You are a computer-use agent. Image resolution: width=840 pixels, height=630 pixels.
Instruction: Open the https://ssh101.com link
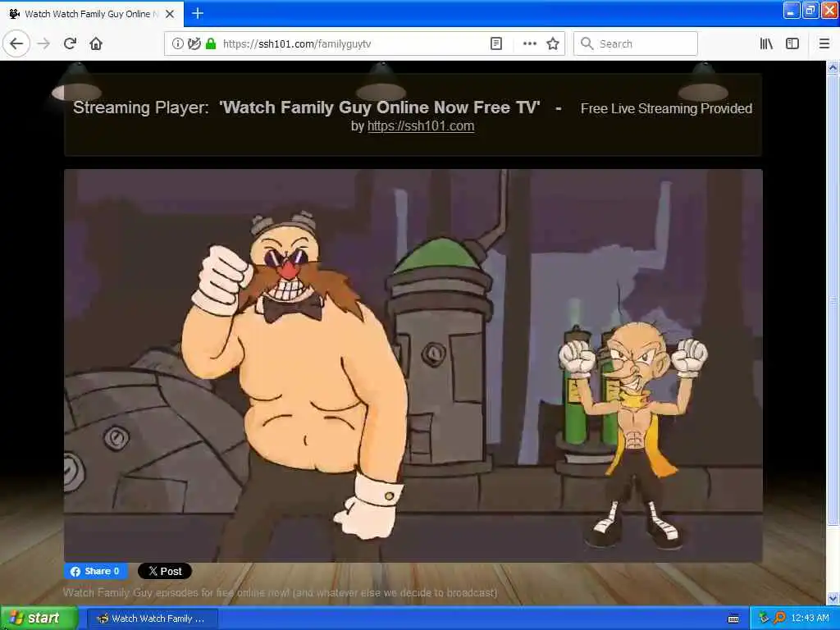(x=421, y=126)
